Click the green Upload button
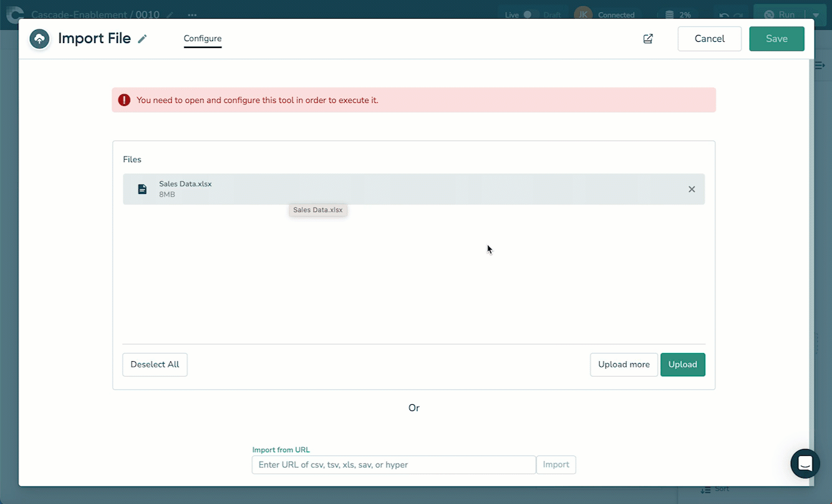Viewport: 832px width, 504px height. pos(682,364)
